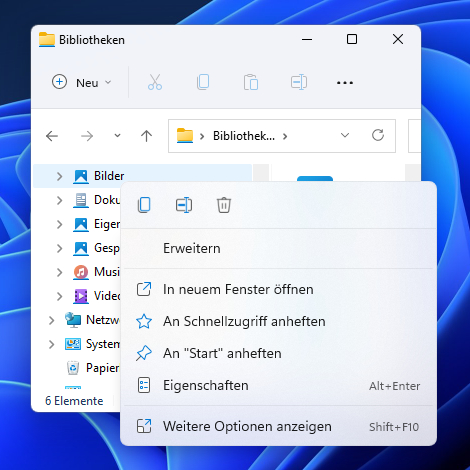470x470 pixels.
Task: Expand the Netzwerk tree node chevron
Action: pos(51,320)
